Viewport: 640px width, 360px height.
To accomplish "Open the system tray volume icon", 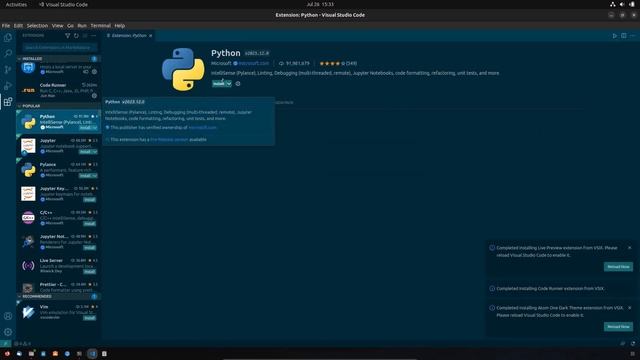I will click(x=622, y=4).
